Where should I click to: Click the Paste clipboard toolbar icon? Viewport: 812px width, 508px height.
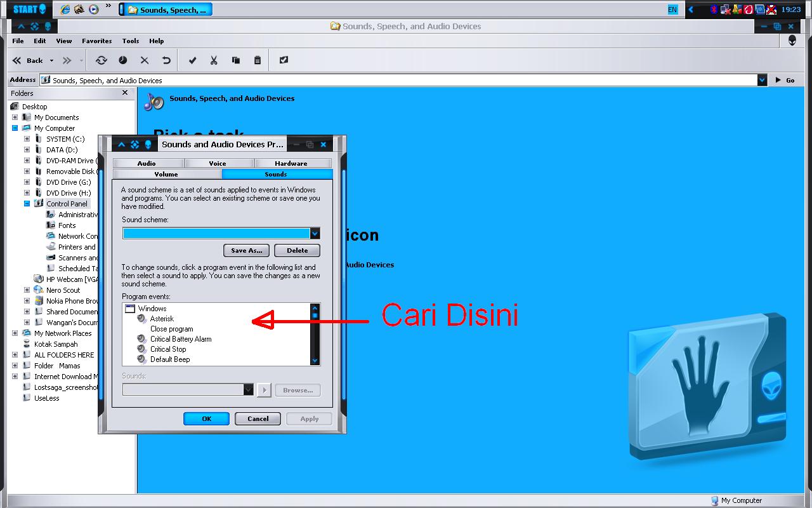pyautogui.click(x=257, y=60)
